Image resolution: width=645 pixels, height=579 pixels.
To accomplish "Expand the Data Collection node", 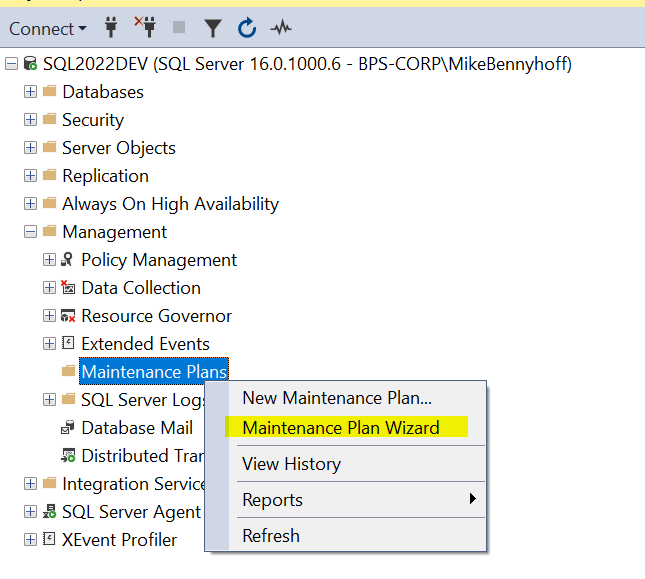I will click(x=49, y=287).
